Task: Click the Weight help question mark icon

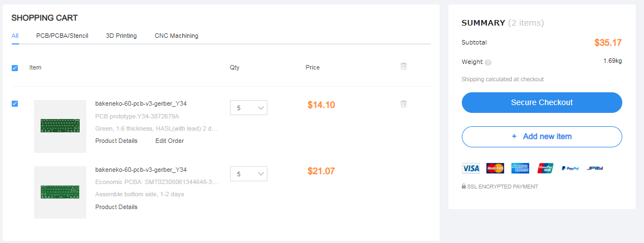Action: point(488,63)
